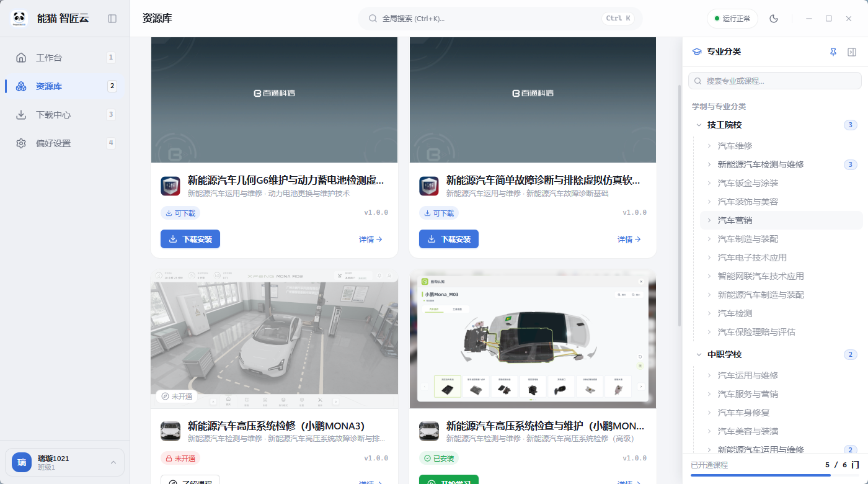Toggle dark mode moon icon

click(774, 19)
